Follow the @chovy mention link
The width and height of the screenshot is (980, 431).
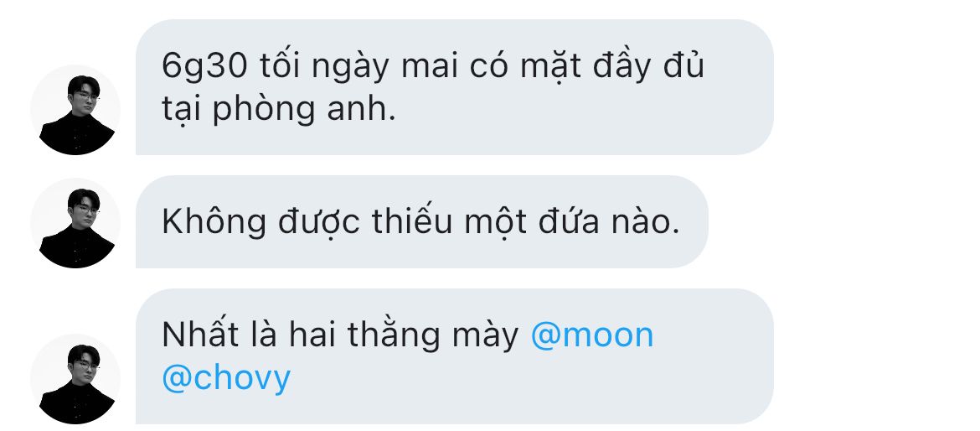tap(226, 378)
